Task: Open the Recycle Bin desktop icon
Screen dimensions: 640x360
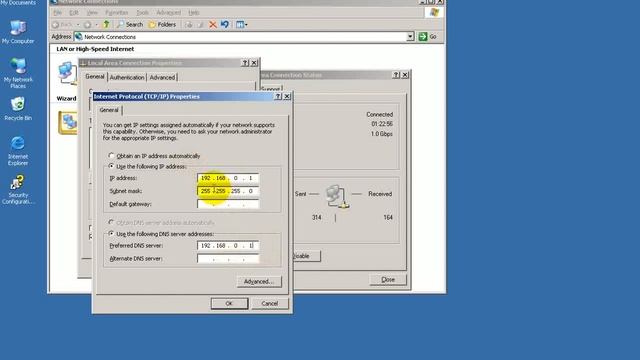Action: 18,109
